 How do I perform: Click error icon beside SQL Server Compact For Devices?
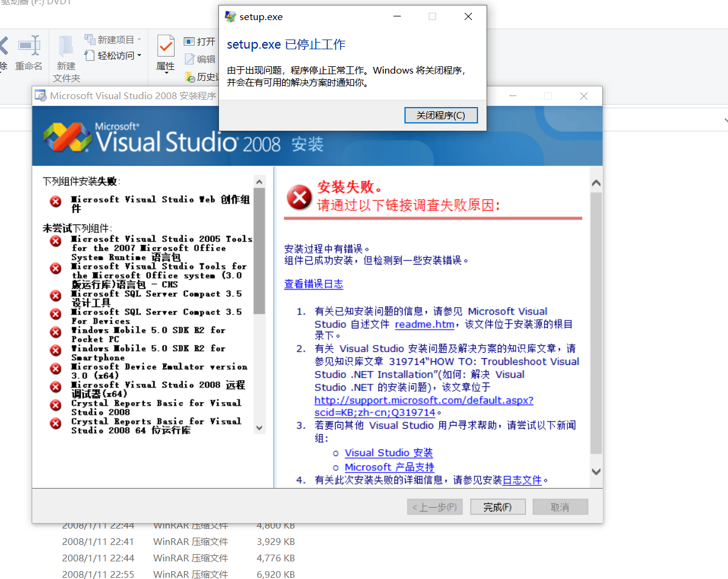pyautogui.click(x=56, y=314)
